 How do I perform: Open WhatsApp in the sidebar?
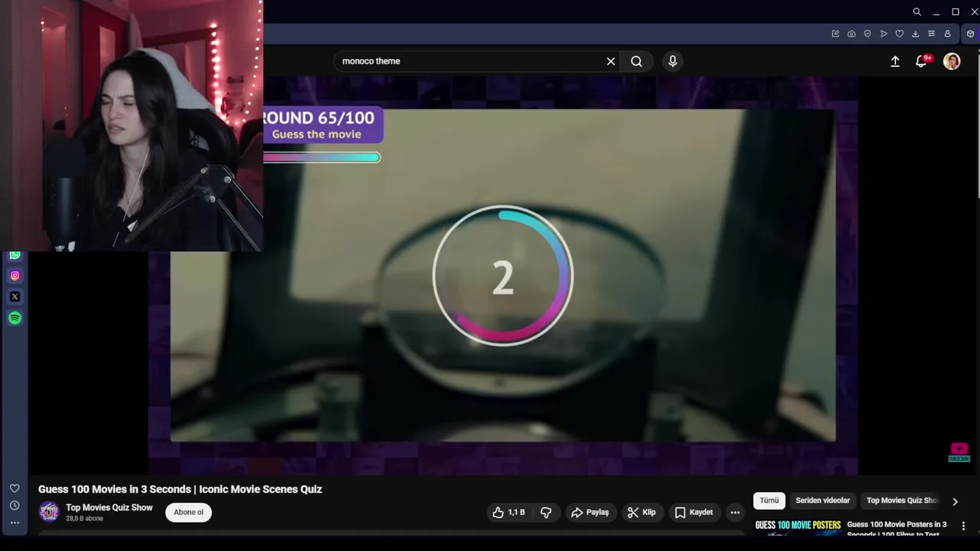(15, 255)
